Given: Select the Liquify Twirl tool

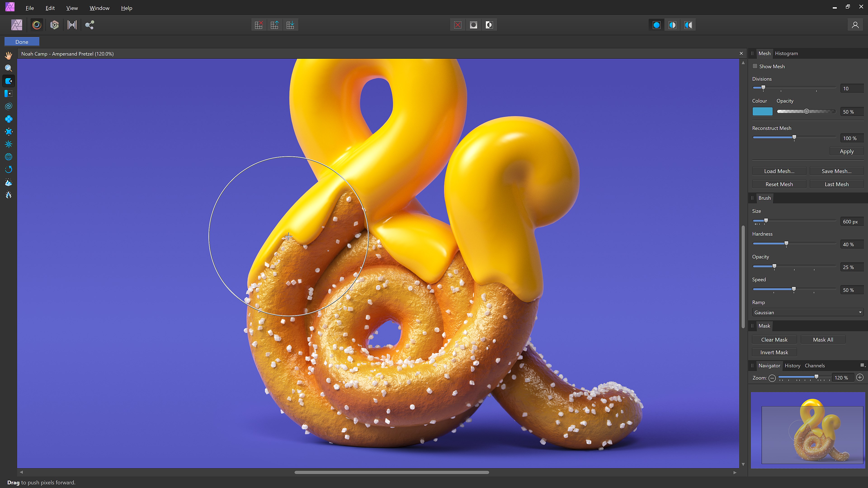Looking at the screenshot, I should tap(9, 106).
